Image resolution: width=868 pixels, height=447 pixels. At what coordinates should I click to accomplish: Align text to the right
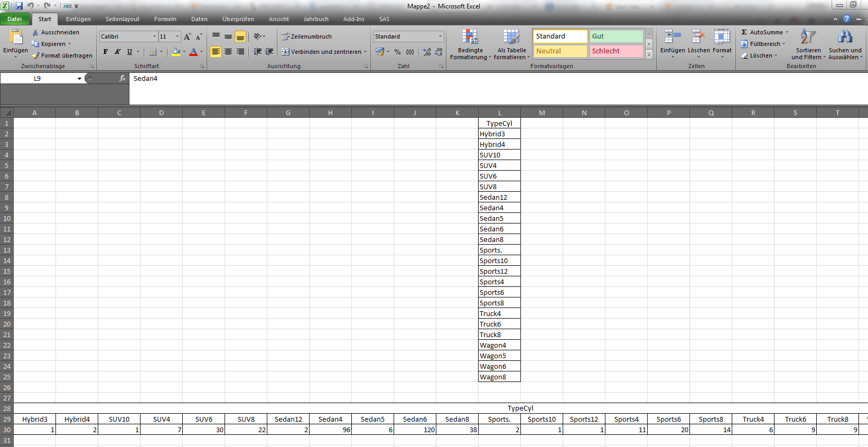tap(240, 52)
